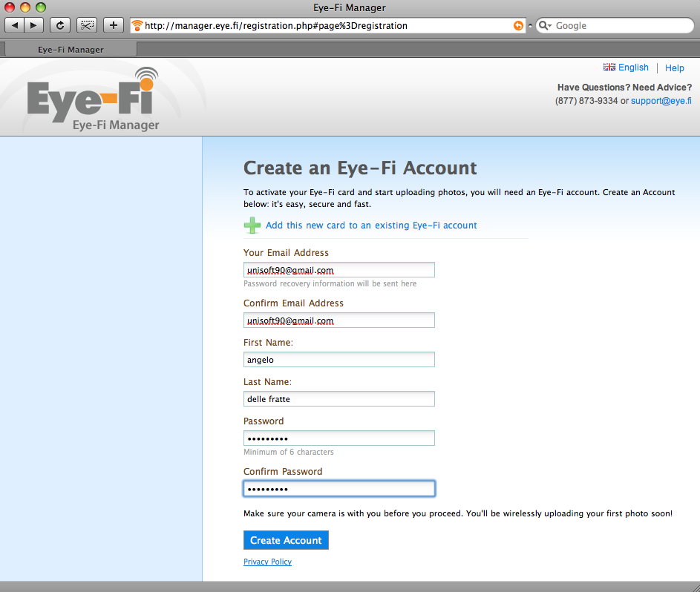The width and height of the screenshot is (700, 592).
Task: Reload the page with the refresh button
Action: tap(60, 25)
